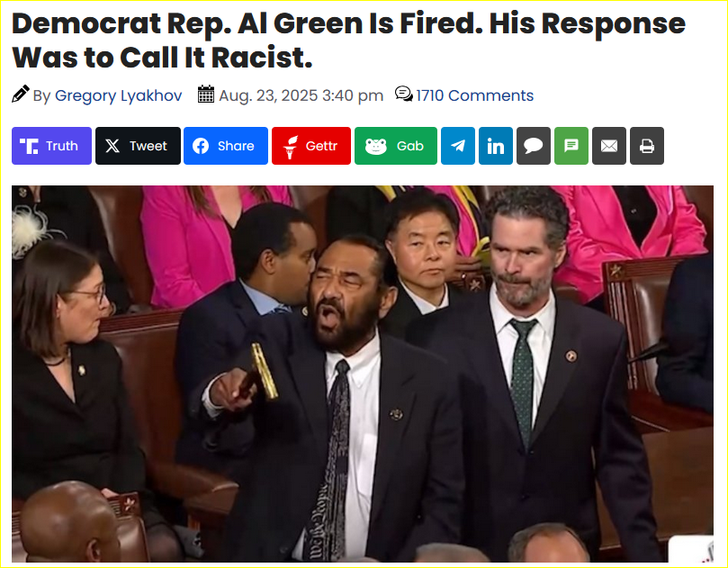Click the calendar icon by the date
728x568 pixels.
[206, 94]
